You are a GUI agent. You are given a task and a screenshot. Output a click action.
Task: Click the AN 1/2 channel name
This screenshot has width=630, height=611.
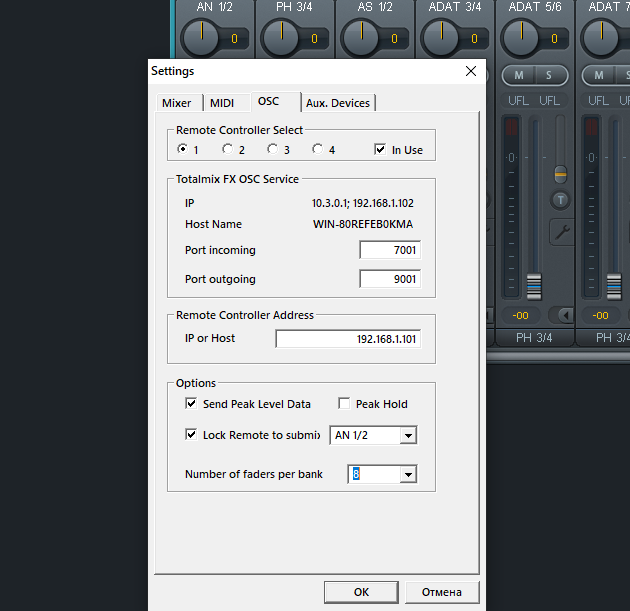coord(215,7)
